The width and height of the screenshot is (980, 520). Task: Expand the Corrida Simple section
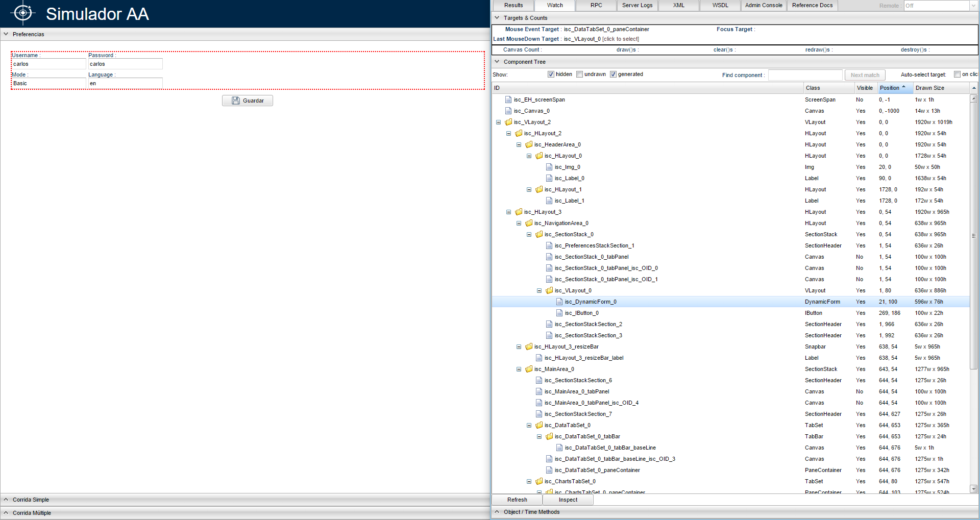click(x=31, y=500)
